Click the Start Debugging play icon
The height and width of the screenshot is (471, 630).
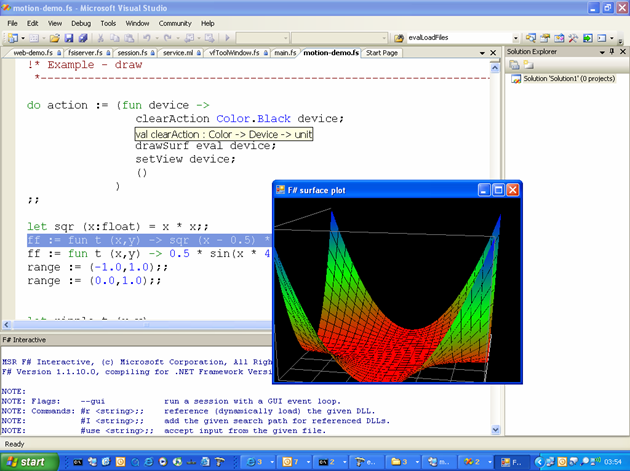click(227, 38)
